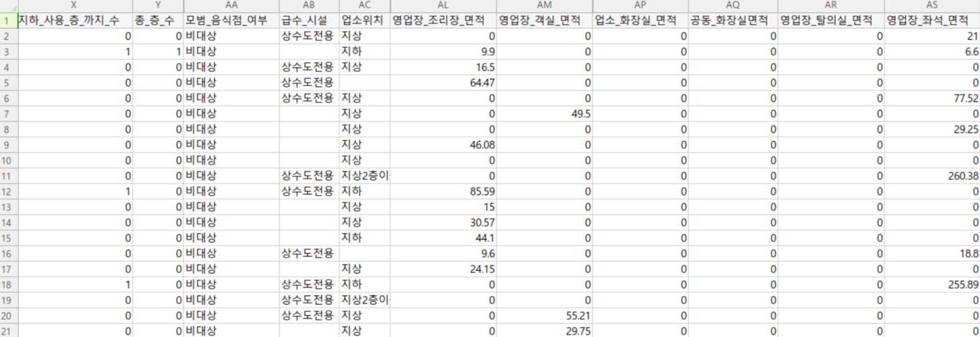Click '비대상' cell in row 10
The height and width of the screenshot is (337, 980).
click(x=231, y=160)
